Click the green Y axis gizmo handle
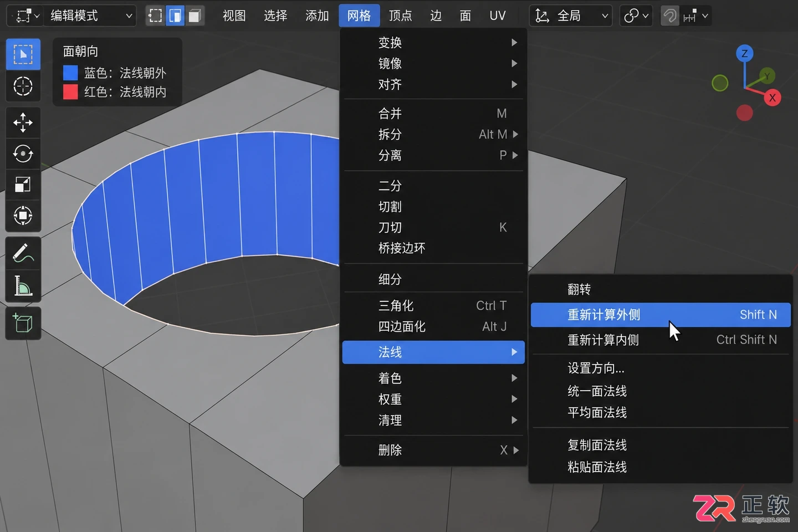 point(767,76)
